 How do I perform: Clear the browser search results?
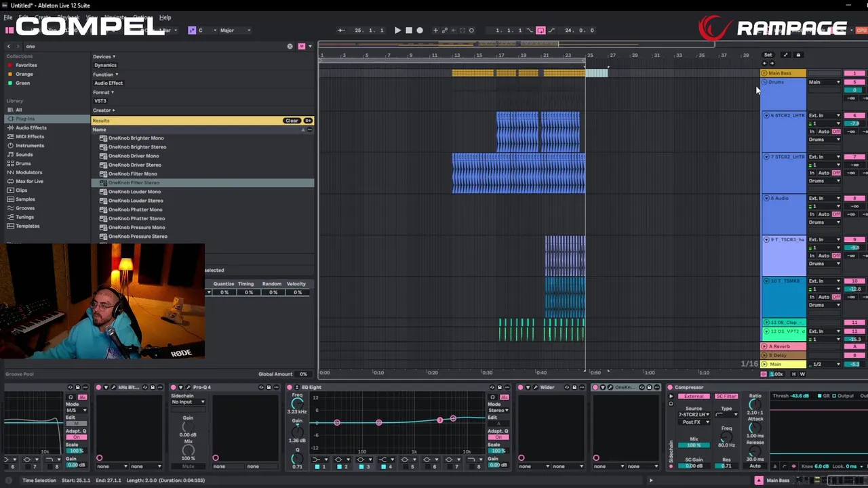pos(292,121)
